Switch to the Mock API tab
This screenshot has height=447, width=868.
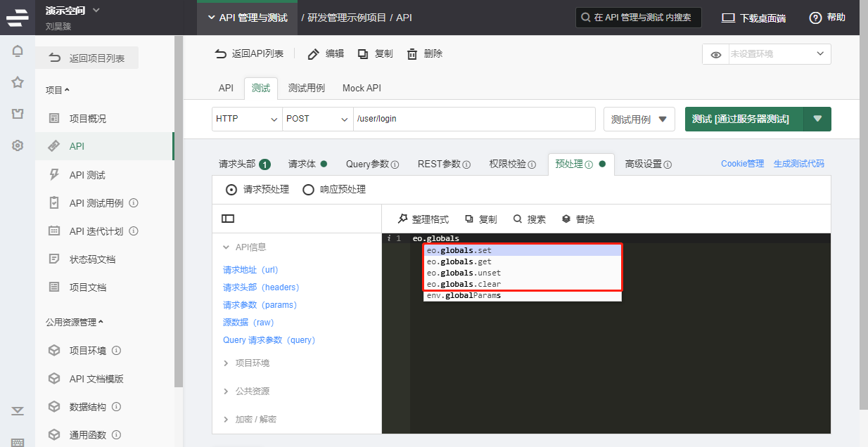[x=362, y=88]
